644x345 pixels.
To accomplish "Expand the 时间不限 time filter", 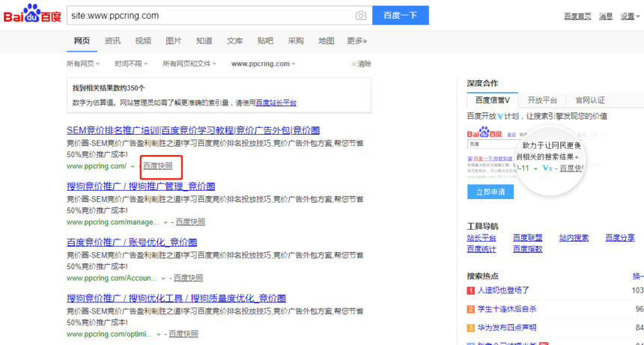I will click(131, 64).
